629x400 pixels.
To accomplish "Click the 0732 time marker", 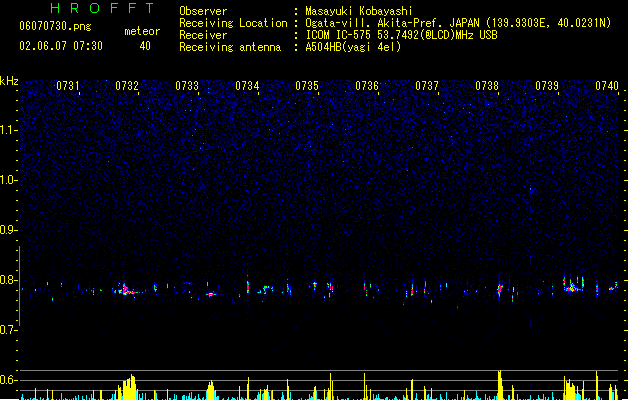I will [x=127, y=86].
